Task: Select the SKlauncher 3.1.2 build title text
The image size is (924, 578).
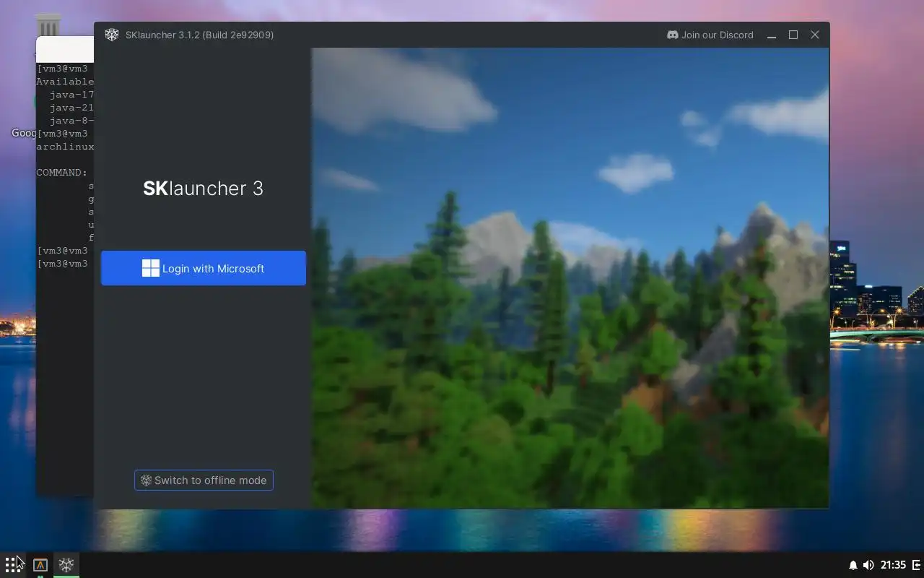Action: click(x=199, y=35)
